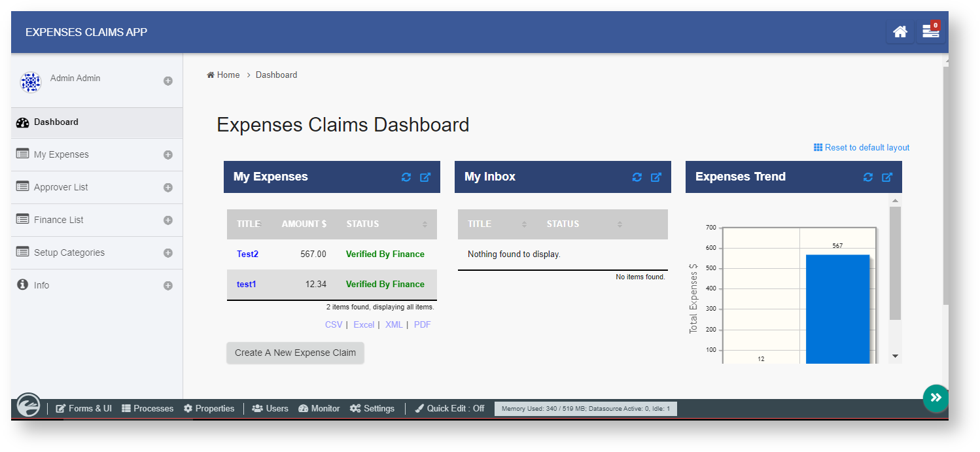The image size is (980, 452).
Task: Open Processes in admin bar
Action: [x=148, y=409]
